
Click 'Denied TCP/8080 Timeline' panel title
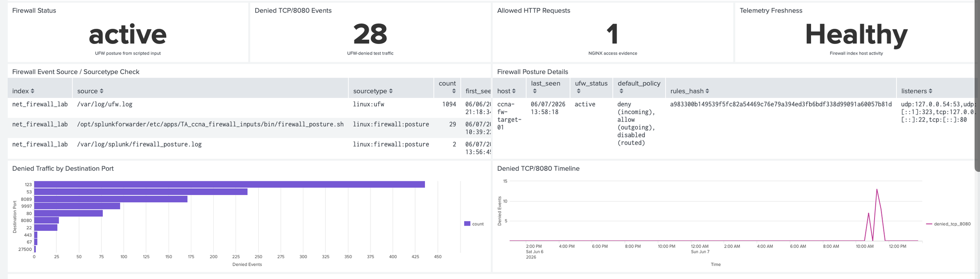coord(538,169)
